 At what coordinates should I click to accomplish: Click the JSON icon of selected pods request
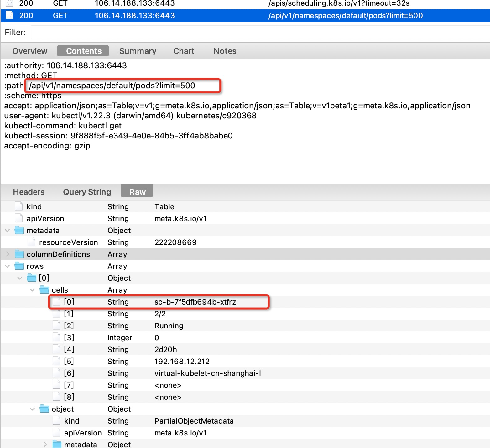[x=10, y=15]
